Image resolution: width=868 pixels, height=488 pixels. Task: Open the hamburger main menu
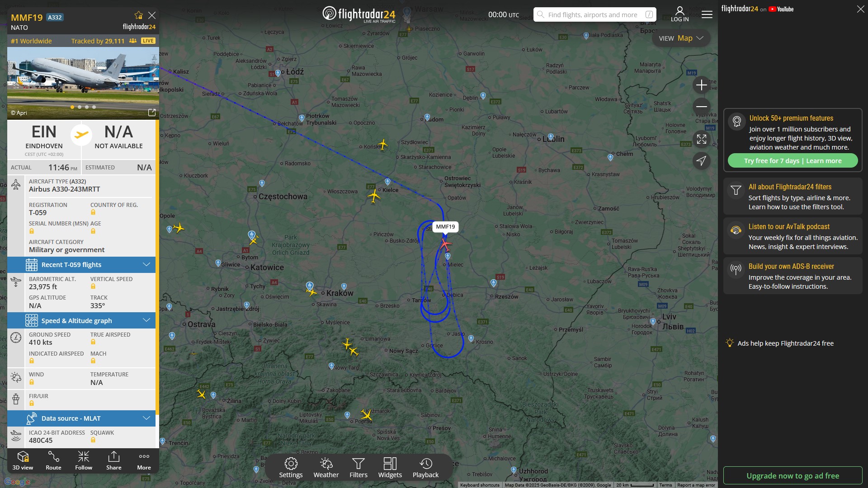(707, 15)
